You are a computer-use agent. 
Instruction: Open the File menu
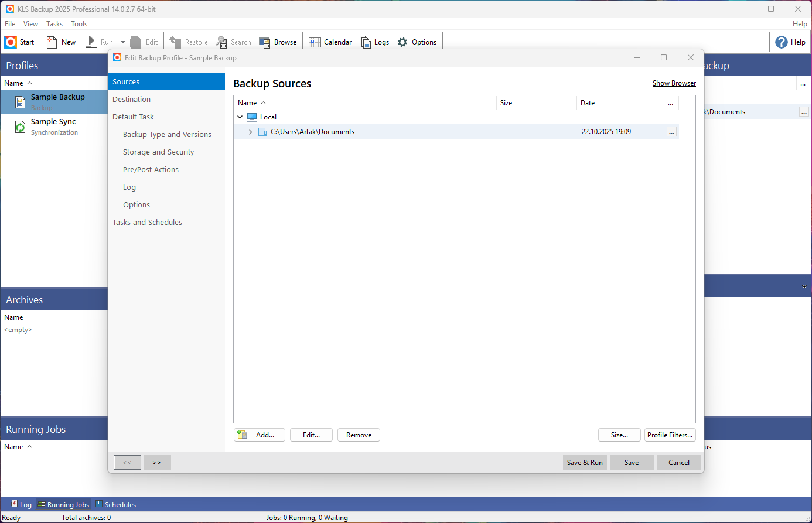pyautogui.click(x=10, y=24)
